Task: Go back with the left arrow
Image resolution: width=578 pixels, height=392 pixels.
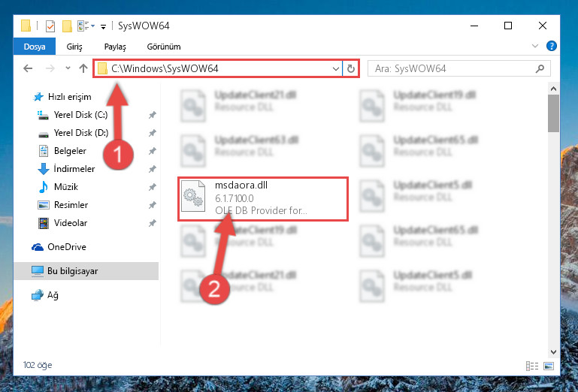Action: [x=28, y=68]
